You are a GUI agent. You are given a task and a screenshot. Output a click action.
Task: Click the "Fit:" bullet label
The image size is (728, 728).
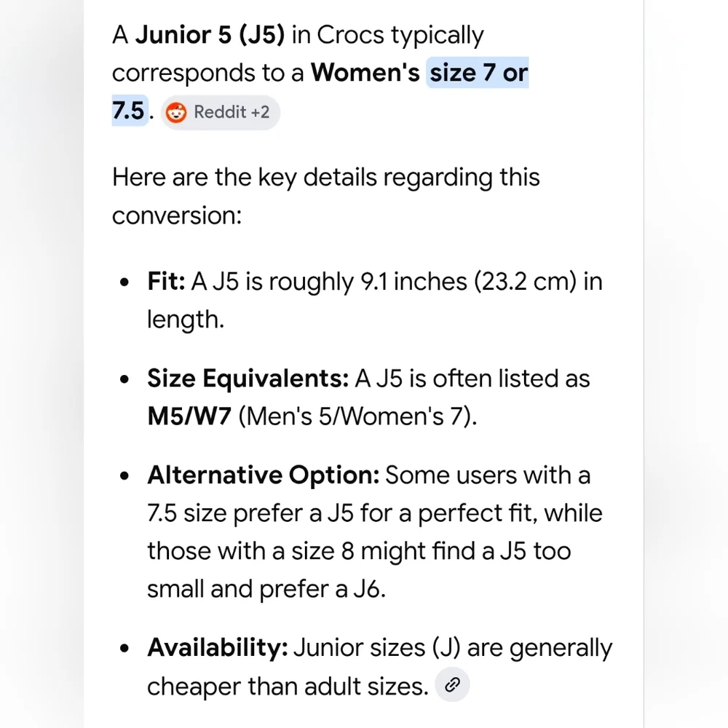coord(167,282)
